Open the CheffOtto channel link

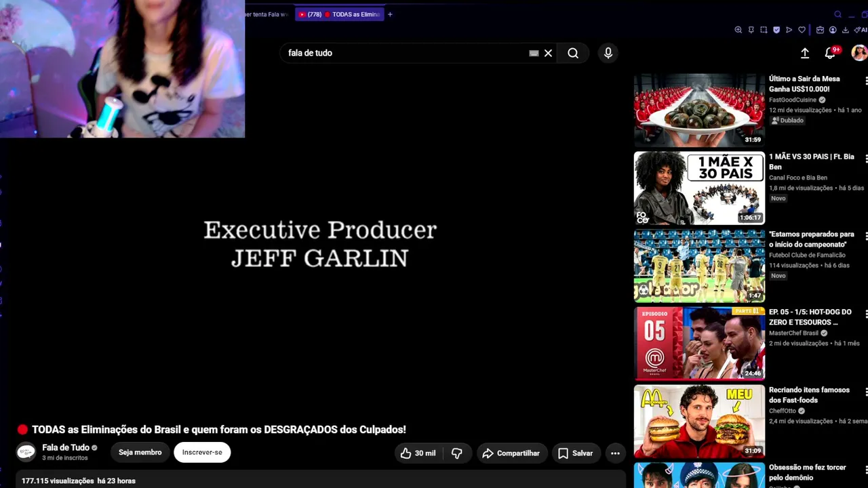coord(783,411)
